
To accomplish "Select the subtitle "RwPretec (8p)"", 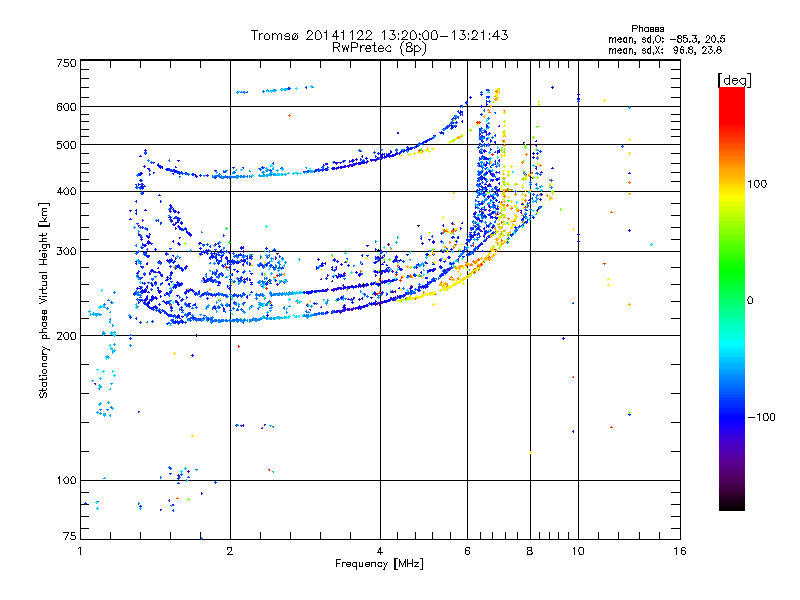I will [379, 48].
